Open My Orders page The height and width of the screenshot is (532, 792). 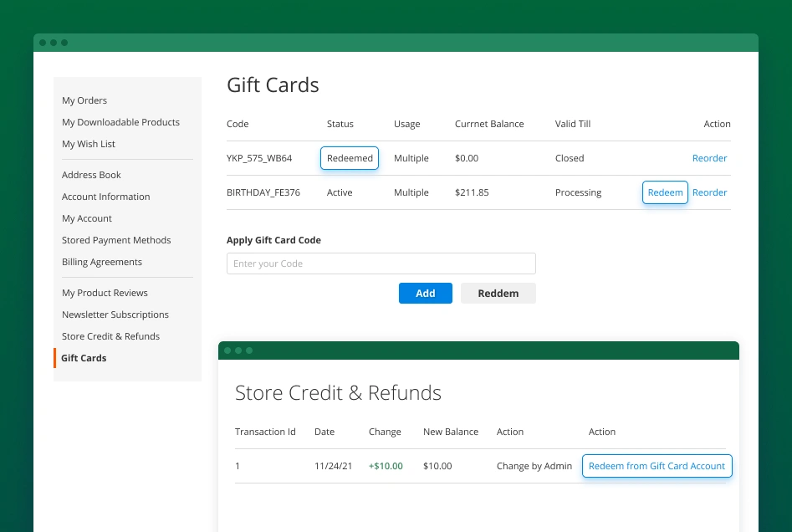tap(84, 100)
